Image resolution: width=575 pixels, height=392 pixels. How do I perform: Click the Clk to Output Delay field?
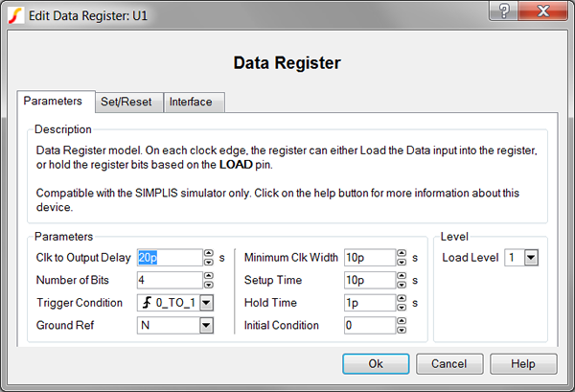(168, 257)
